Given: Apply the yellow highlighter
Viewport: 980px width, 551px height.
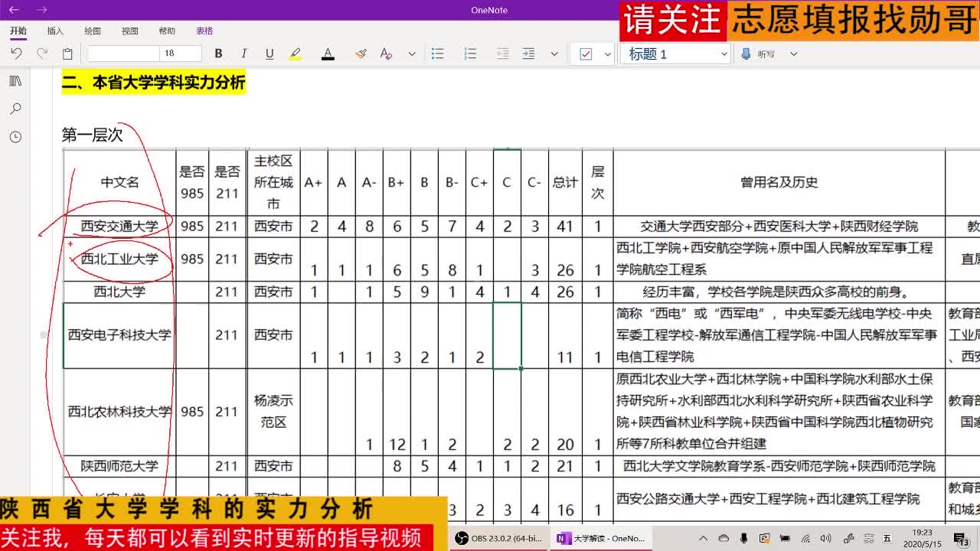Looking at the screenshot, I should pyautogui.click(x=296, y=54).
